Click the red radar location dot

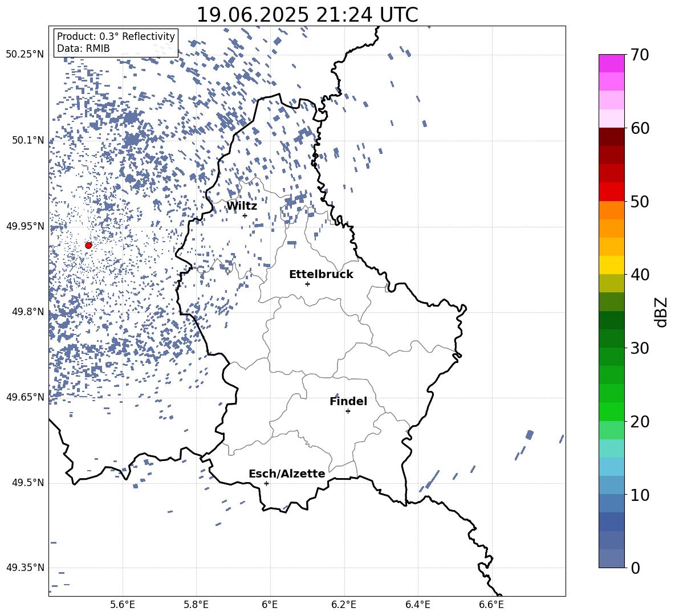click(88, 246)
